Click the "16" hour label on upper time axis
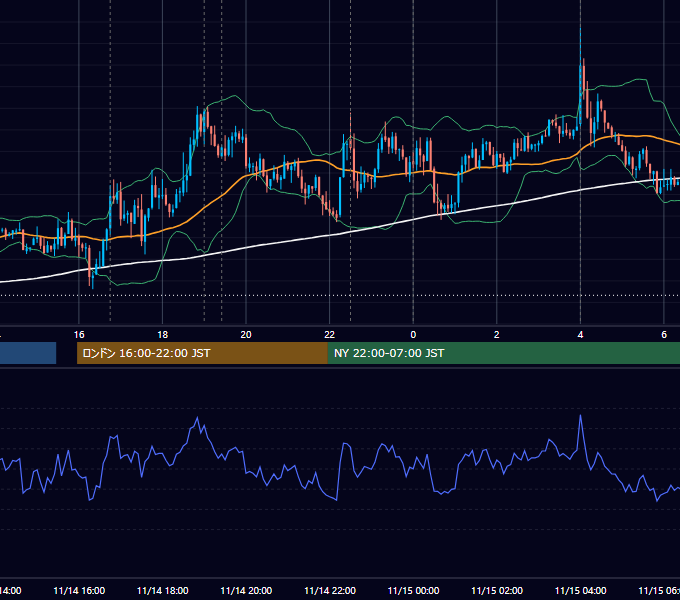This screenshot has height=600, width=680. click(x=79, y=335)
